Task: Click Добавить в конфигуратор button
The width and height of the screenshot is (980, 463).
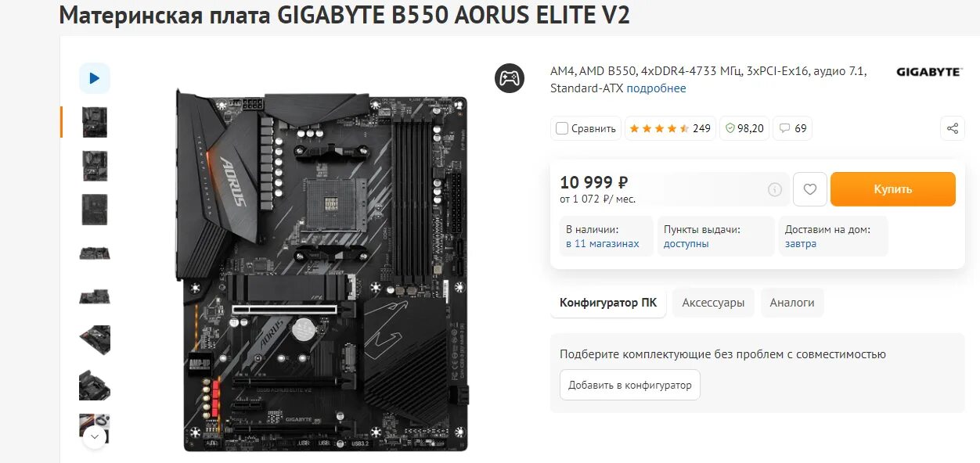Action: pos(630,385)
